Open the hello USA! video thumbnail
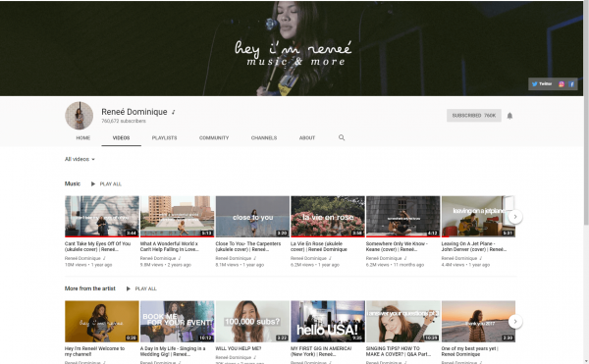This screenshot has width=589, height=364. (328, 321)
